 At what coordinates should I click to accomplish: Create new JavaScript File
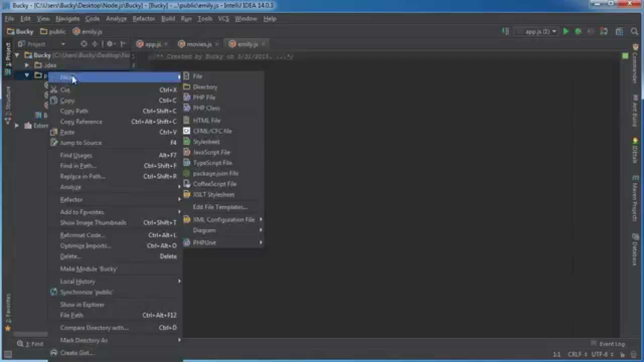pos(222,152)
